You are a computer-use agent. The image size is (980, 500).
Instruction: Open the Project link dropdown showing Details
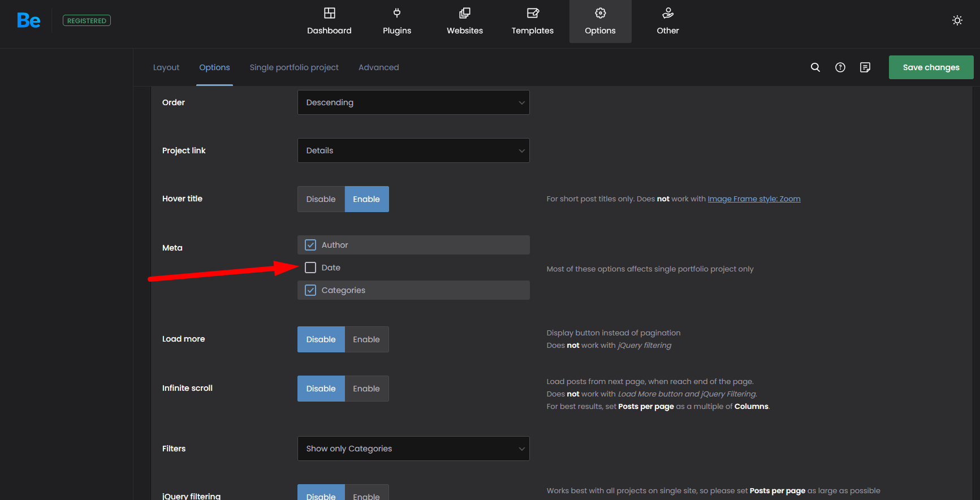[413, 150]
